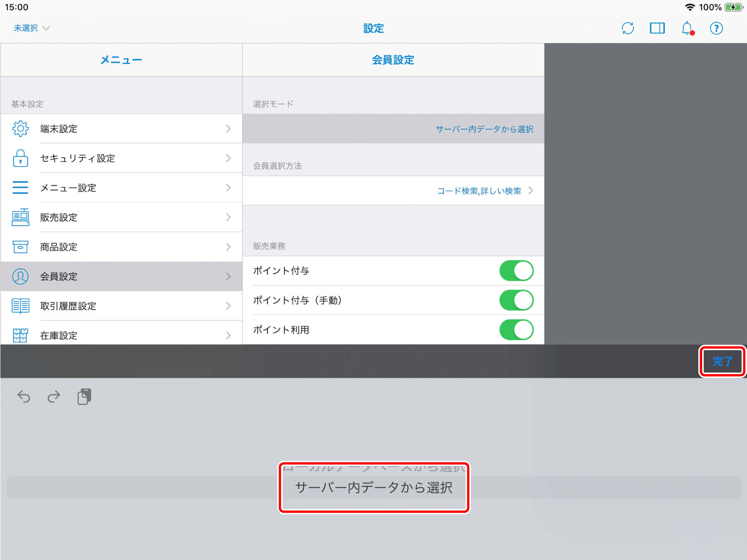Open the help question mark icon
This screenshot has height=560, width=747.
[x=716, y=28]
